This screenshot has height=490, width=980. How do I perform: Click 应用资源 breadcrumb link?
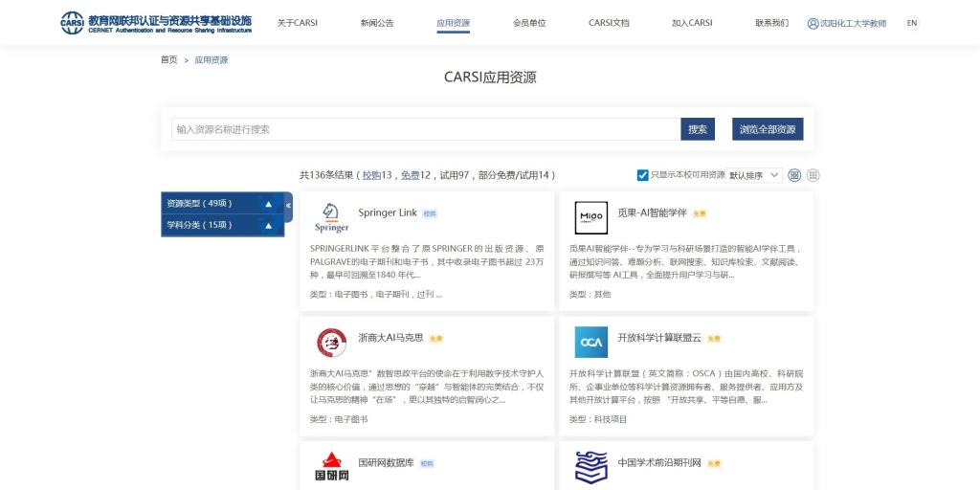click(x=212, y=60)
